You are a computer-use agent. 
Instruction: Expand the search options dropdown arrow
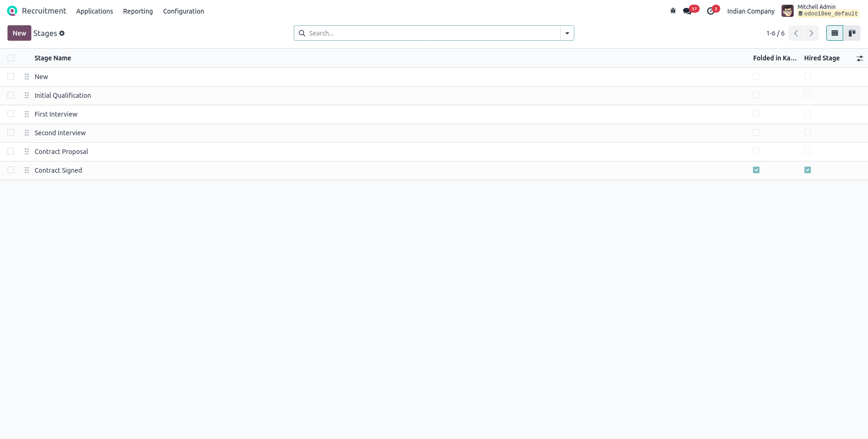567,33
